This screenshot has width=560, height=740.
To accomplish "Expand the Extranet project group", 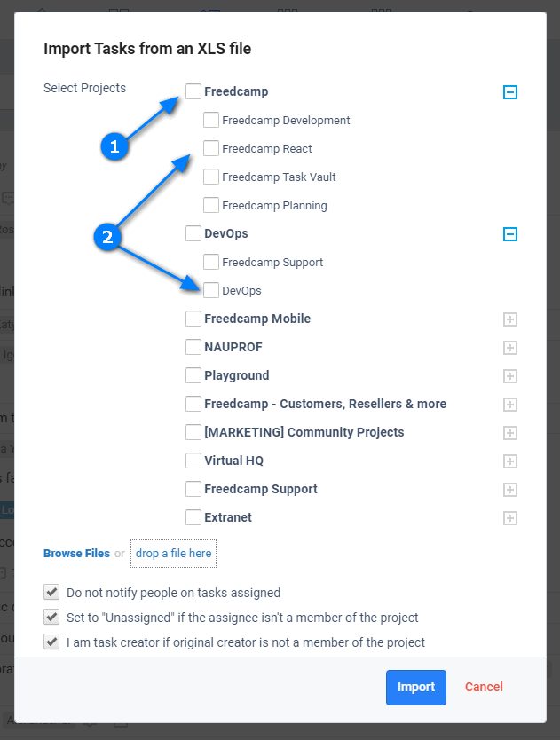I will point(510,518).
